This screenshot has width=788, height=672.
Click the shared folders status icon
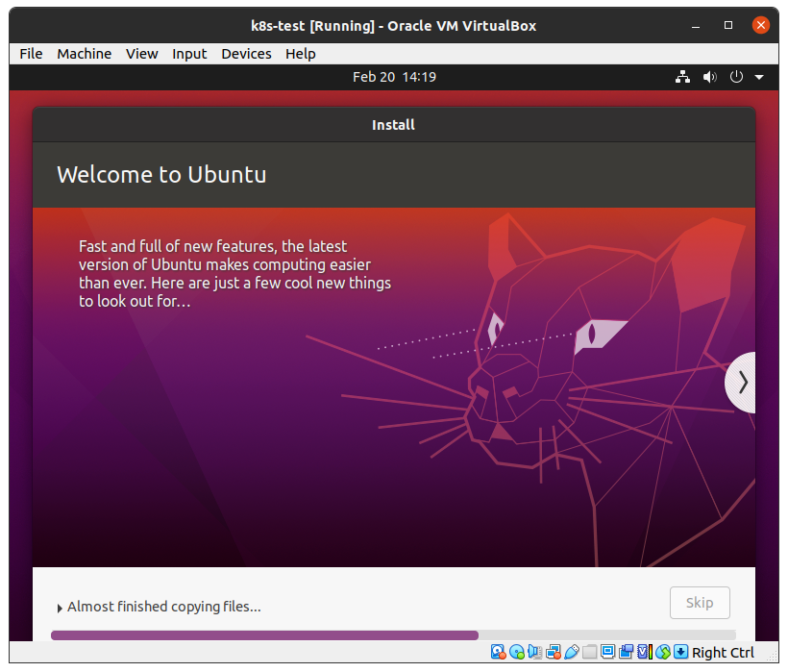click(x=589, y=652)
